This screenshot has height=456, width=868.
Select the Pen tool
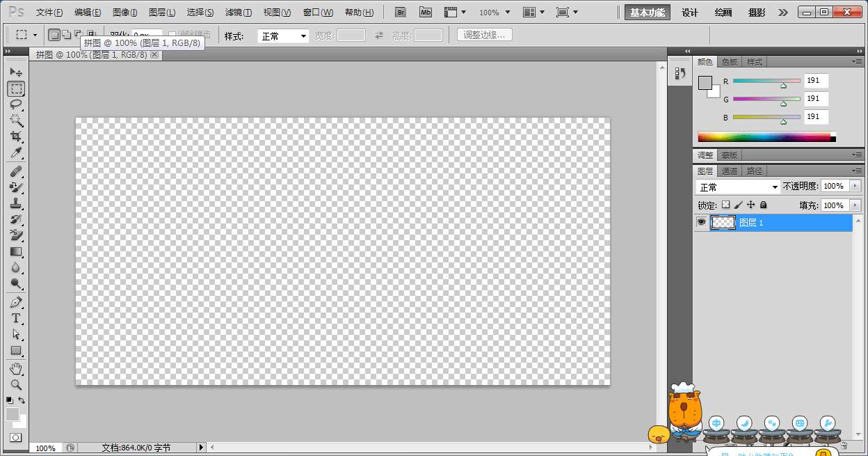16,302
